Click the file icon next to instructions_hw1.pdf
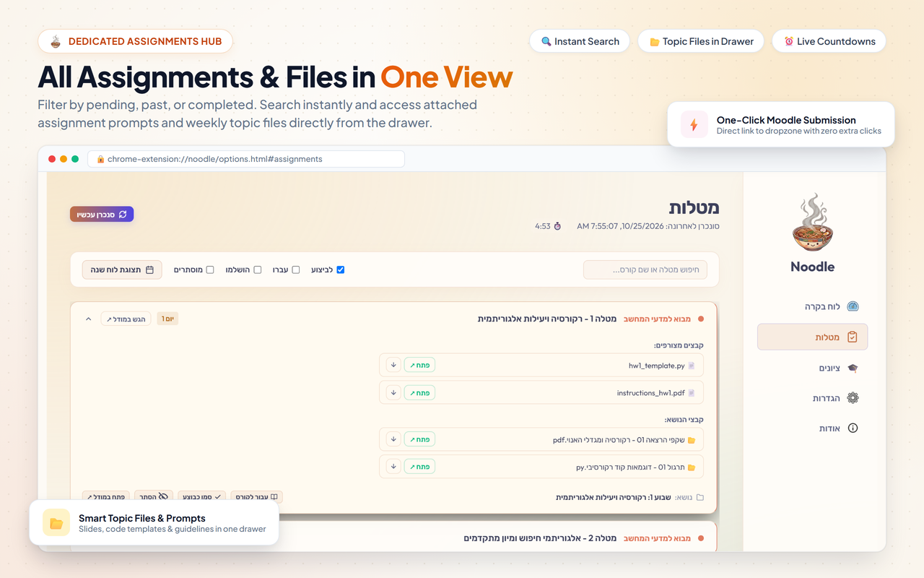Image resolution: width=924 pixels, height=578 pixels. [x=692, y=393]
